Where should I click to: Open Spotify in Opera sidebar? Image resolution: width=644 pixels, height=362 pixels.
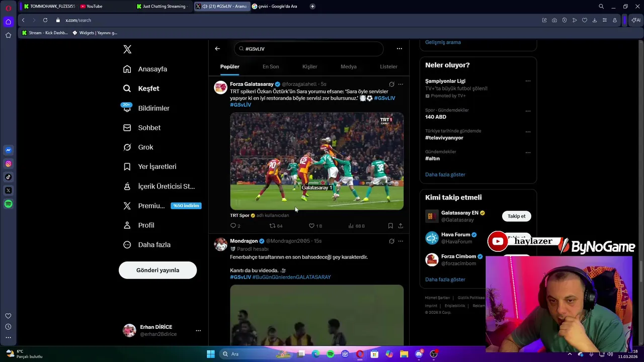pyautogui.click(x=8, y=204)
